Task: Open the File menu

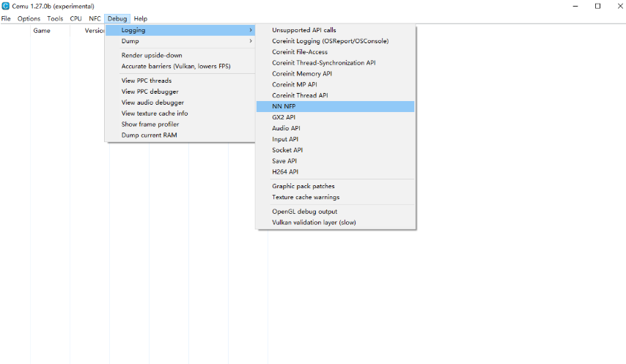Action: pyautogui.click(x=6, y=18)
